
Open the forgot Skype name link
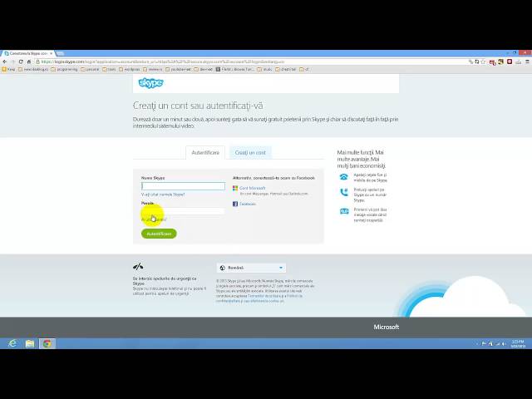[163, 195]
